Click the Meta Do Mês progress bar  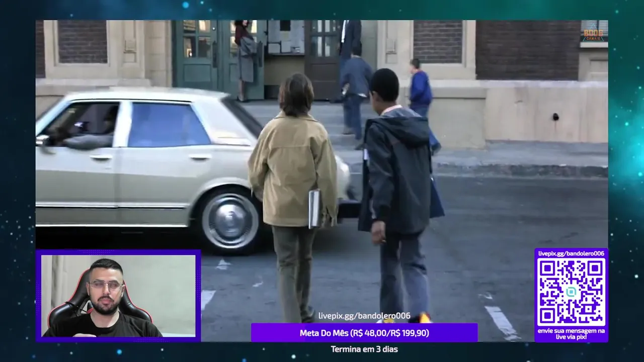(x=364, y=333)
